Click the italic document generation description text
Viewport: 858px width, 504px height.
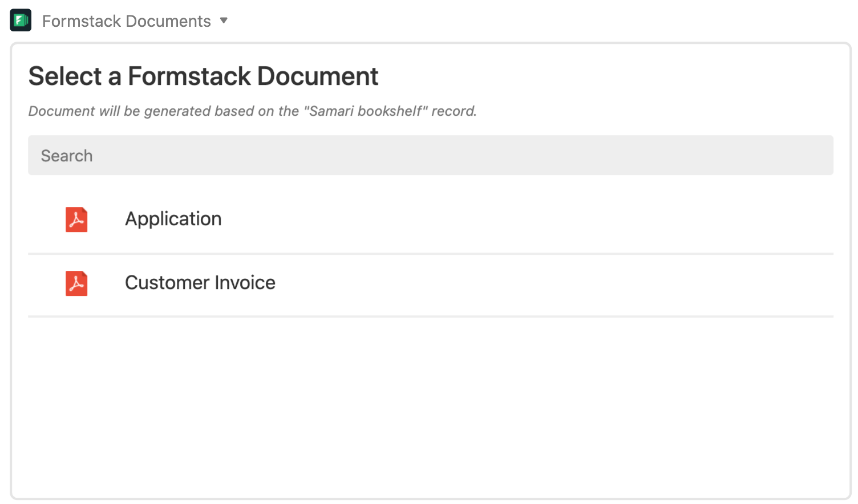252,111
